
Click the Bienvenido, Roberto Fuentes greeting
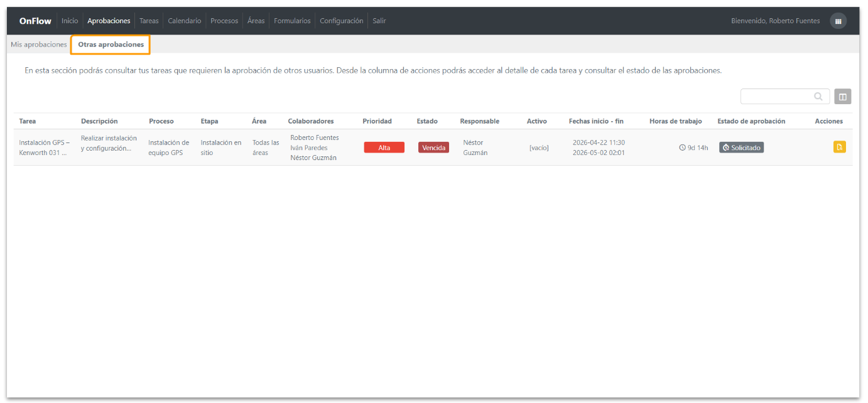coord(776,21)
